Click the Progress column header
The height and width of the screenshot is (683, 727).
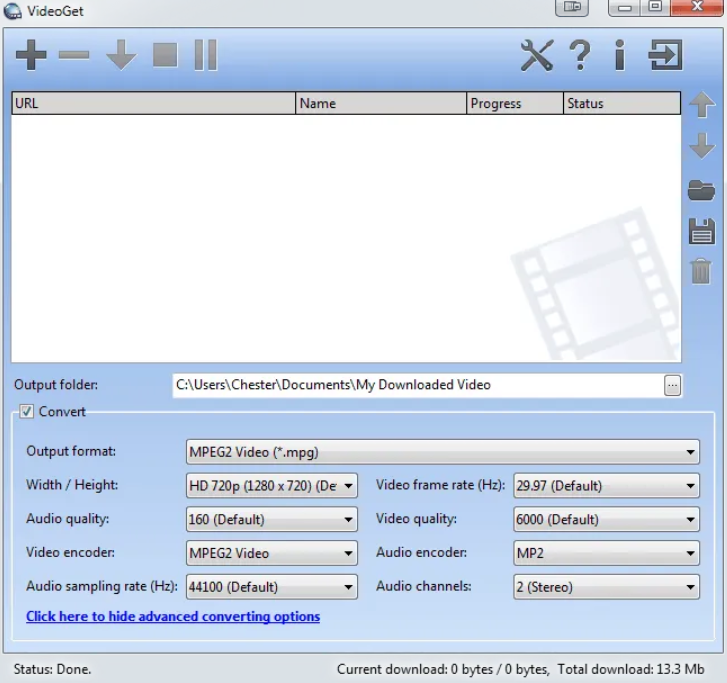515,103
